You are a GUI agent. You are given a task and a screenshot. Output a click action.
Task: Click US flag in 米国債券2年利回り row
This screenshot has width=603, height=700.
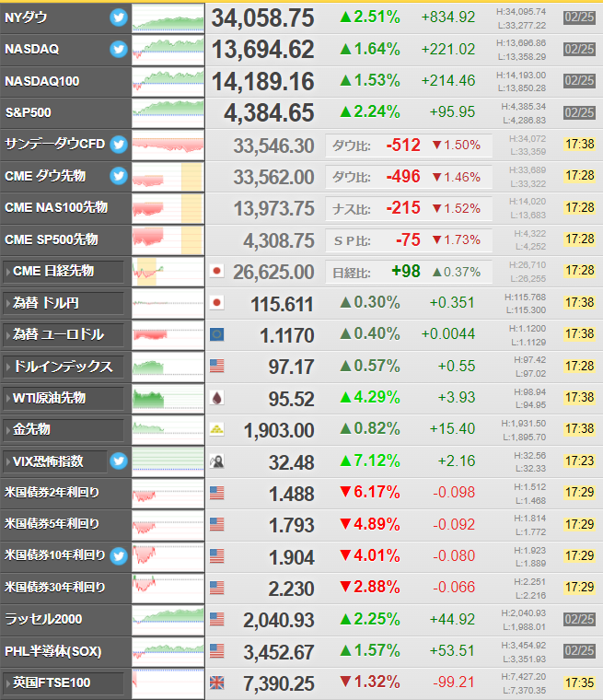[x=217, y=493]
